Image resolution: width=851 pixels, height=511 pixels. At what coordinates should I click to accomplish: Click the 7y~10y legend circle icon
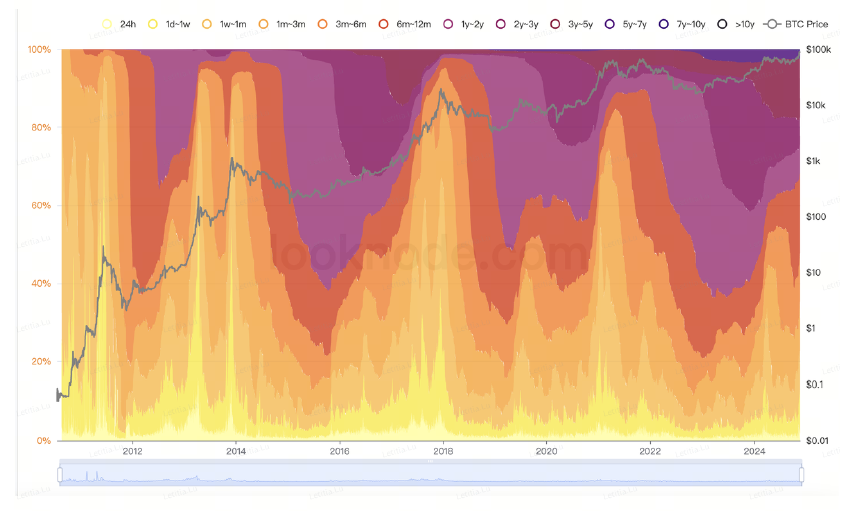(x=665, y=23)
